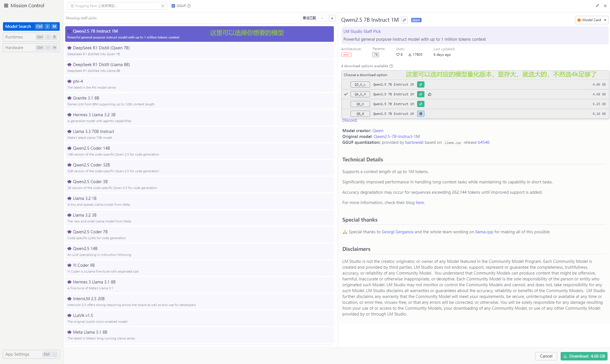Click the GGUF help question mark icon

tap(189, 6)
